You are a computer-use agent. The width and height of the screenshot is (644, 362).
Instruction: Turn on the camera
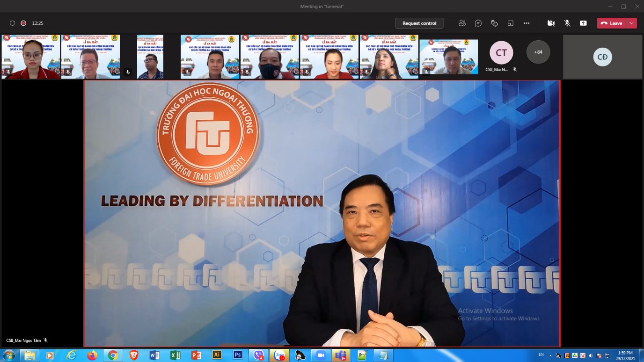point(551,23)
